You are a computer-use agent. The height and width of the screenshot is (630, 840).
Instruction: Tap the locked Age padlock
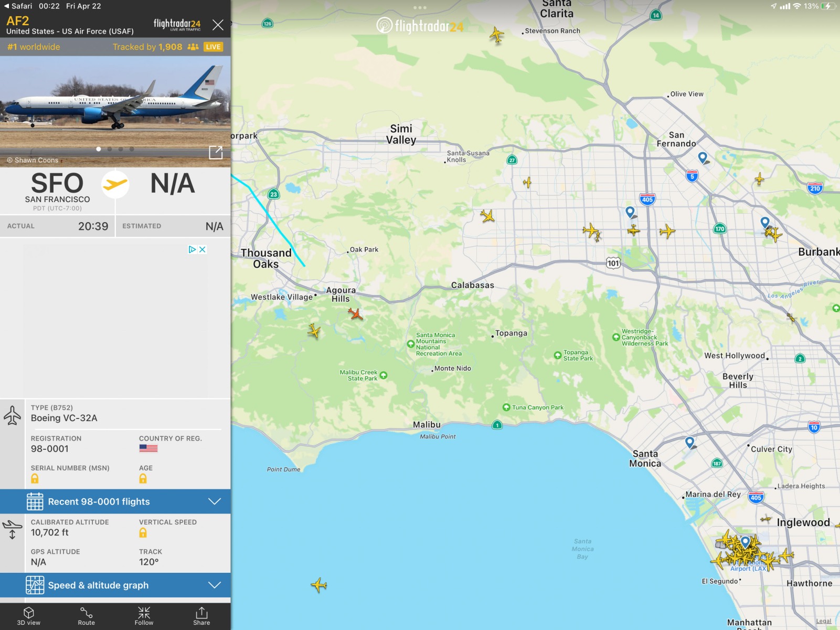(x=143, y=478)
